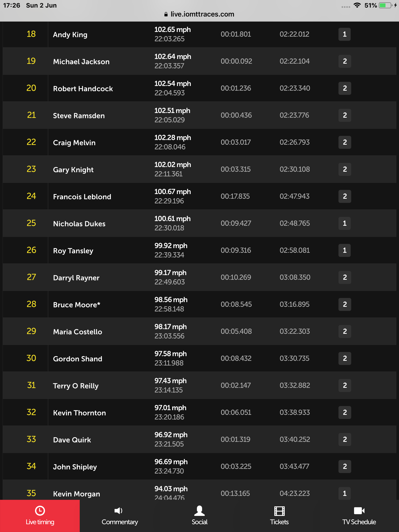This screenshot has width=399, height=532.
Task: Select the Commentary tab label
Action: click(120, 522)
